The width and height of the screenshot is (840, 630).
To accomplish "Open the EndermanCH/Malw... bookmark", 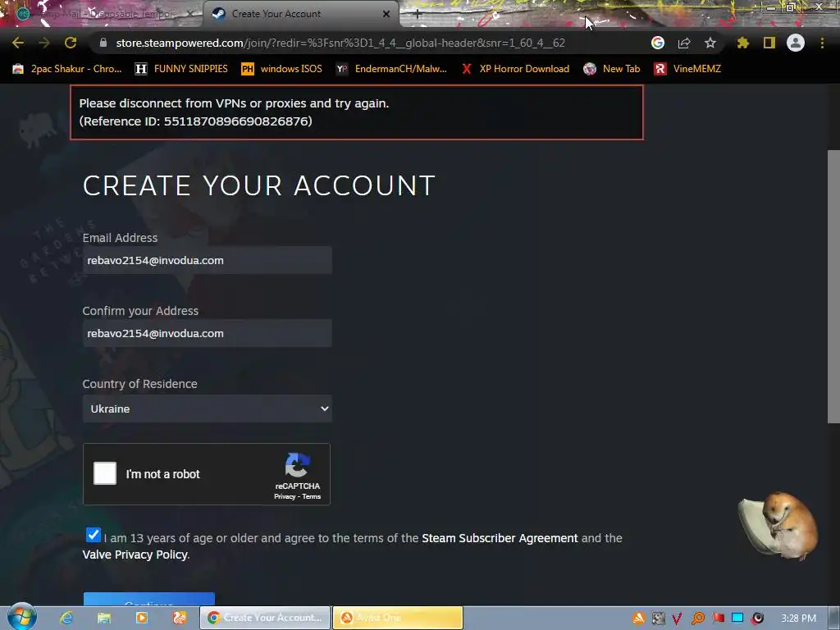I will click(x=391, y=69).
